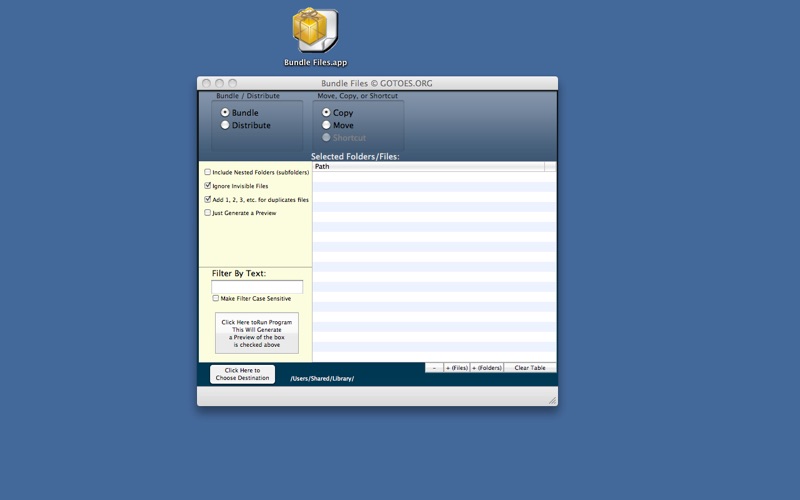Focus the Filter By Text input field
This screenshot has height=500, width=800.
pos(257,287)
